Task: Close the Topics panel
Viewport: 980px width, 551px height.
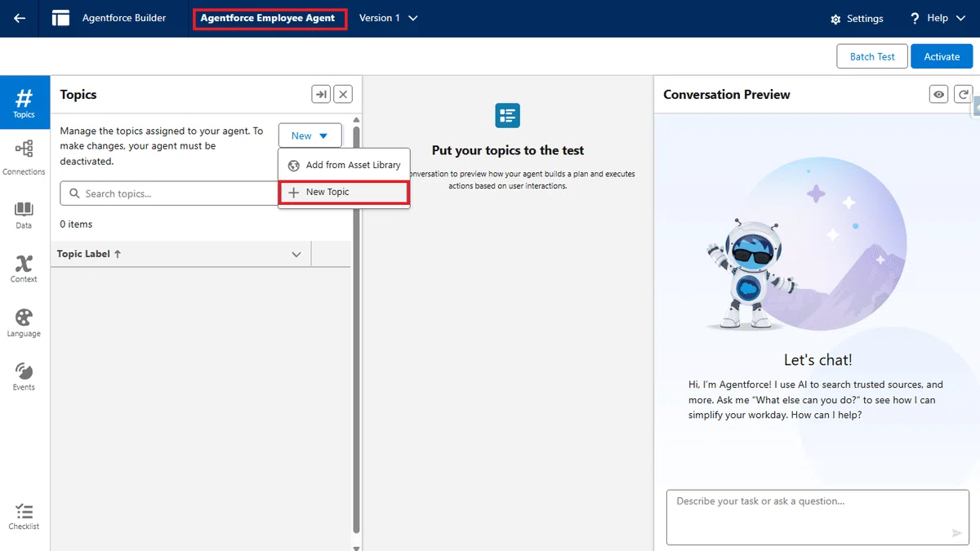Action: click(x=344, y=95)
